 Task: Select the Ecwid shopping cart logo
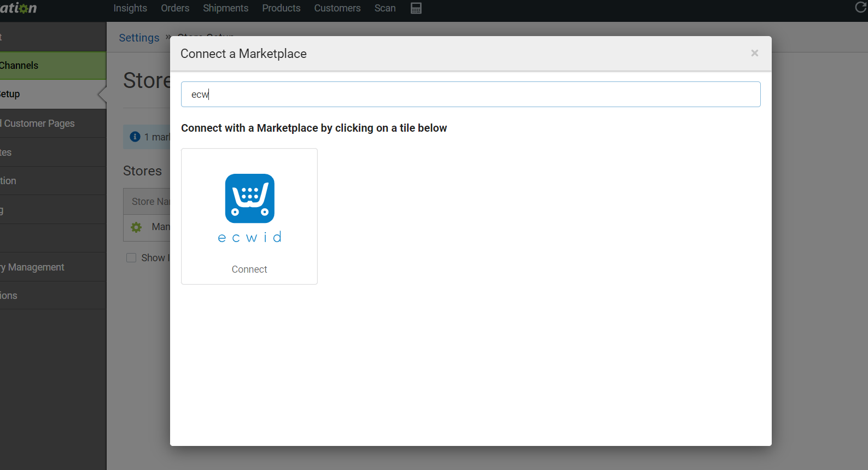click(x=249, y=198)
